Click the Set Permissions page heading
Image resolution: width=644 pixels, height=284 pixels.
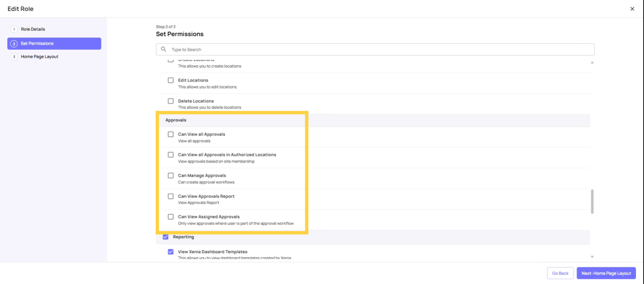180,34
